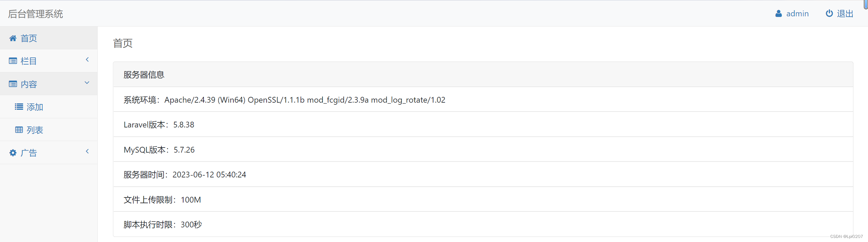
Task: Expand the 栏目 menu chevron
Action: (87, 59)
